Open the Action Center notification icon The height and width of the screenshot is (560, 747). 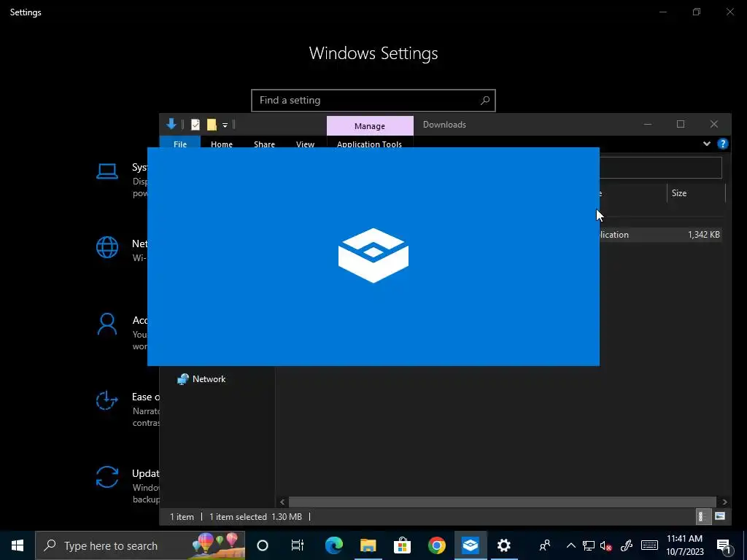[724, 545]
